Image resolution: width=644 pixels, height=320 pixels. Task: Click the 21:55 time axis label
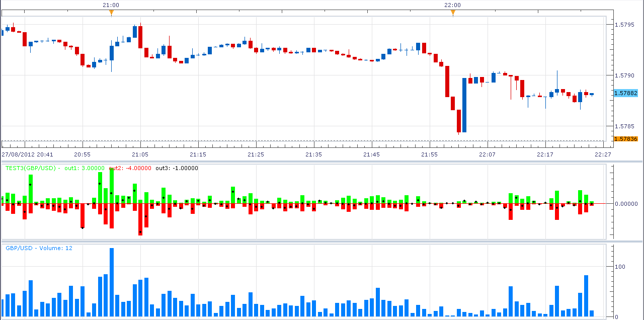[430, 154]
